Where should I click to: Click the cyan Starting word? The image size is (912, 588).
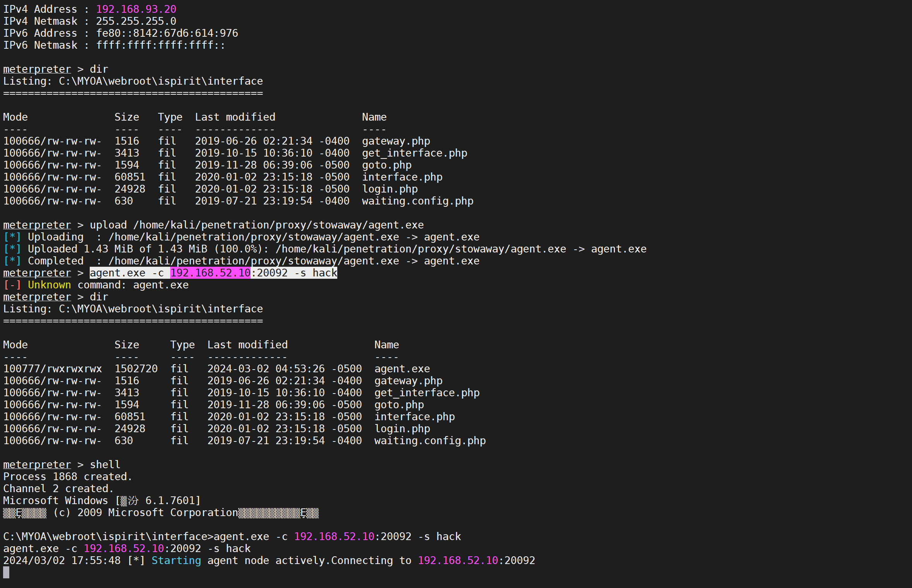point(176,561)
